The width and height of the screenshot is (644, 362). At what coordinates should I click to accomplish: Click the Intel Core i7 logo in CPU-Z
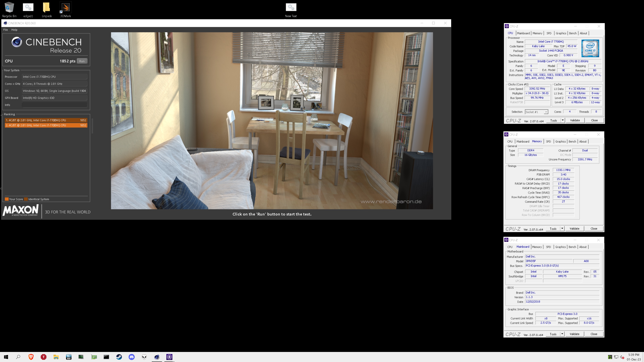coord(590,48)
